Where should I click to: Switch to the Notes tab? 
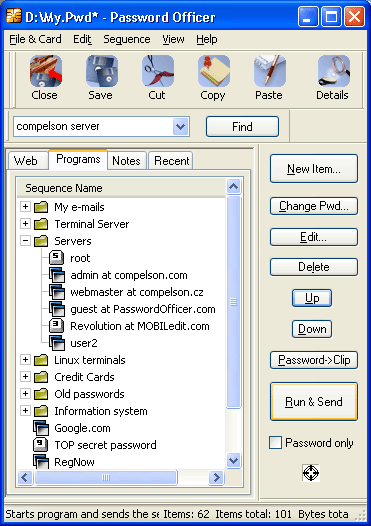click(x=126, y=161)
